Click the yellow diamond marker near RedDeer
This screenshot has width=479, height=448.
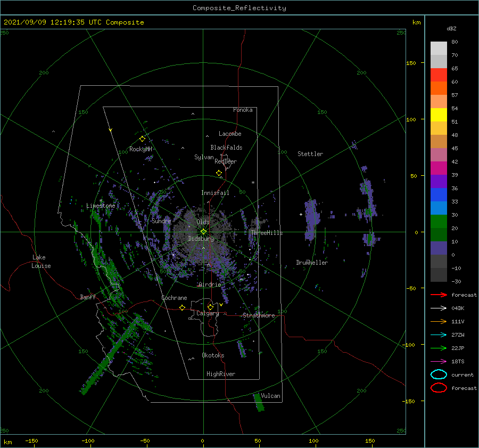coord(219,173)
